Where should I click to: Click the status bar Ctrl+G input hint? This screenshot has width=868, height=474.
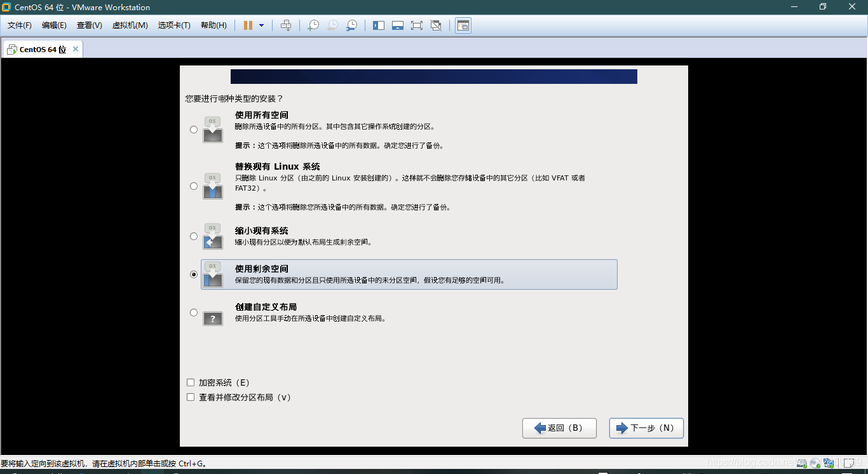105,464
